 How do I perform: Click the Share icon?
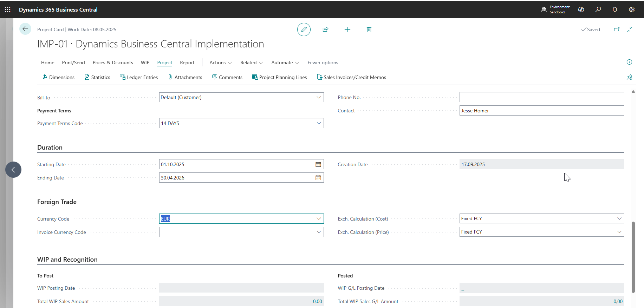coord(326,30)
